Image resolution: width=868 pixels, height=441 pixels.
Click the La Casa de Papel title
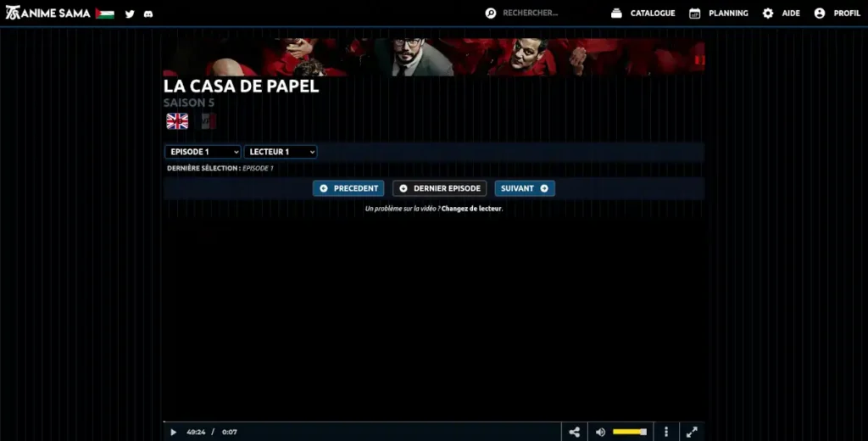coord(242,87)
